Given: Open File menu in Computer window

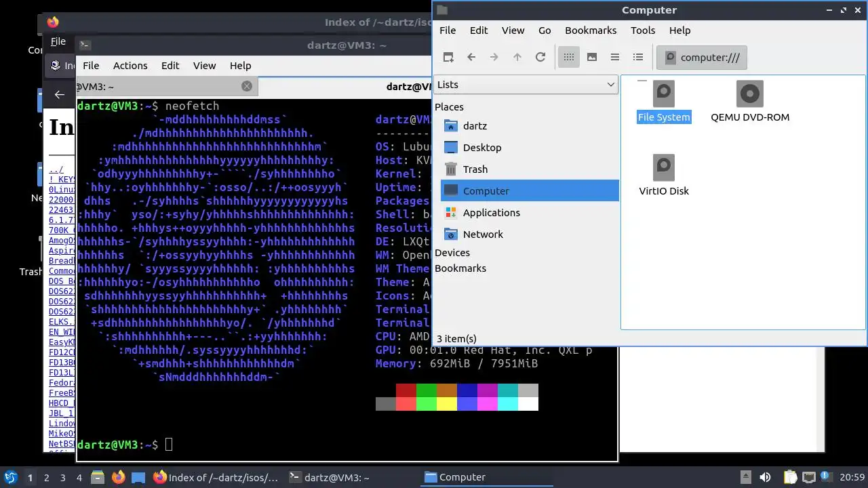Looking at the screenshot, I should pyautogui.click(x=448, y=30).
